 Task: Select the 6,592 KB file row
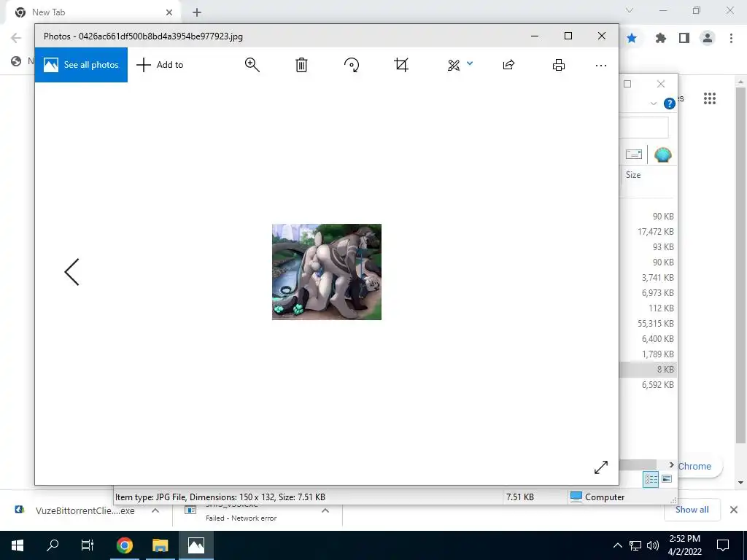(x=648, y=385)
